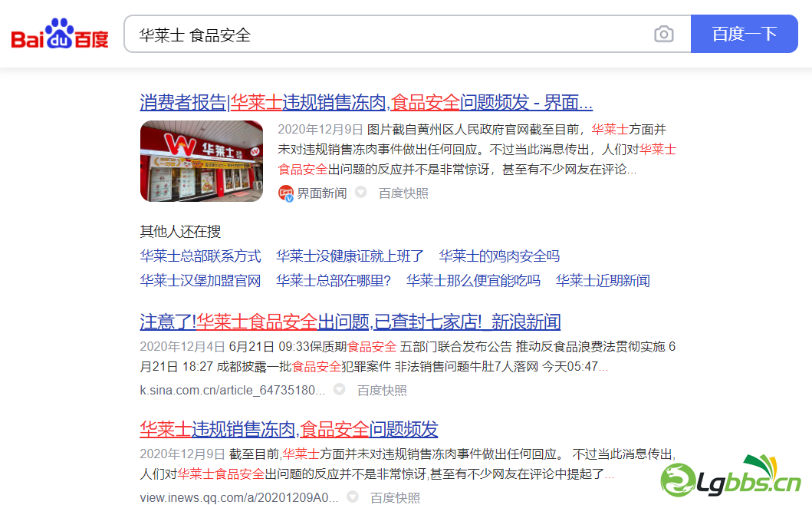
Task: Open 百度快照 for the sina result
Action: click(382, 391)
